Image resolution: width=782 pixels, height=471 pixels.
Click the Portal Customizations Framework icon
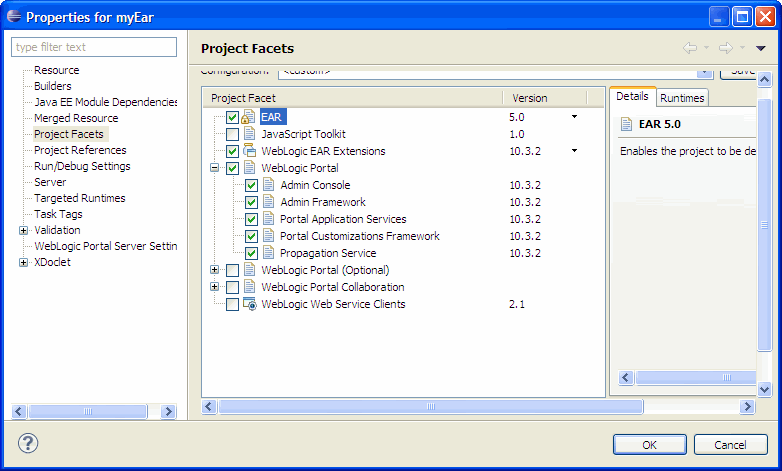(268, 236)
